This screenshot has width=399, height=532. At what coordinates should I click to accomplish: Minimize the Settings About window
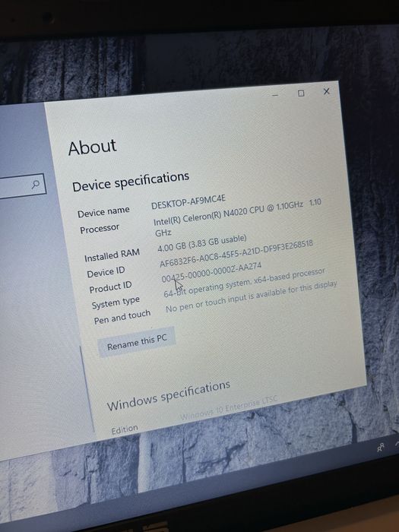(x=275, y=95)
